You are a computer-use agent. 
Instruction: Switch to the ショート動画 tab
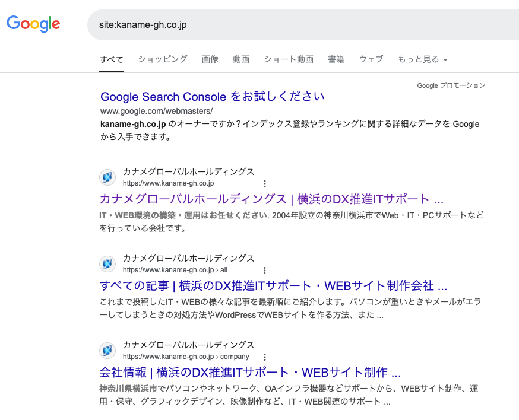288,59
